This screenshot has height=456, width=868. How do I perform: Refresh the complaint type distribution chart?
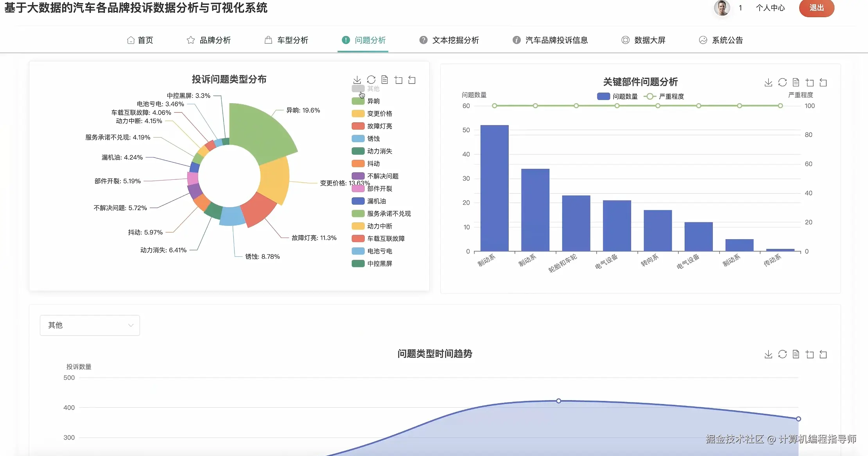(x=371, y=80)
